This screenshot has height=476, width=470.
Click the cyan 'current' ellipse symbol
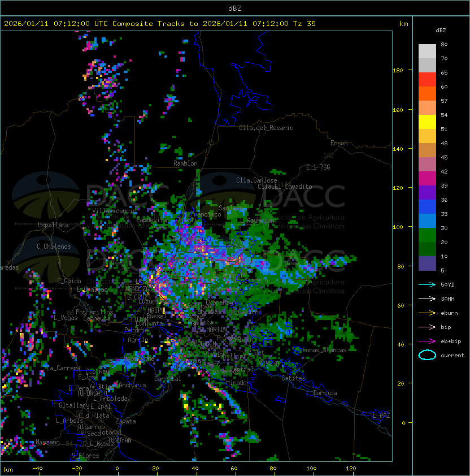[427, 355]
